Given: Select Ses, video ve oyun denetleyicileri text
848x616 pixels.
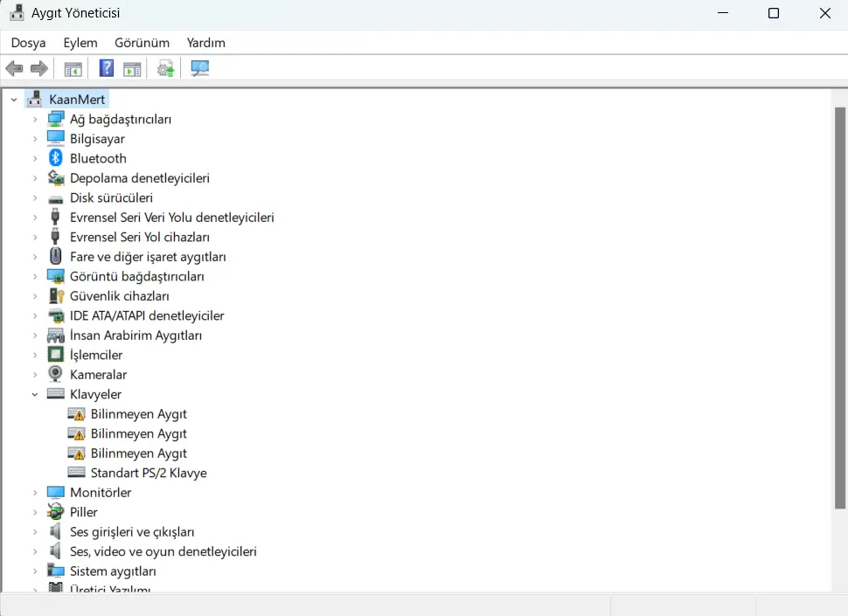Looking at the screenshot, I should pyautogui.click(x=163, y=551).
